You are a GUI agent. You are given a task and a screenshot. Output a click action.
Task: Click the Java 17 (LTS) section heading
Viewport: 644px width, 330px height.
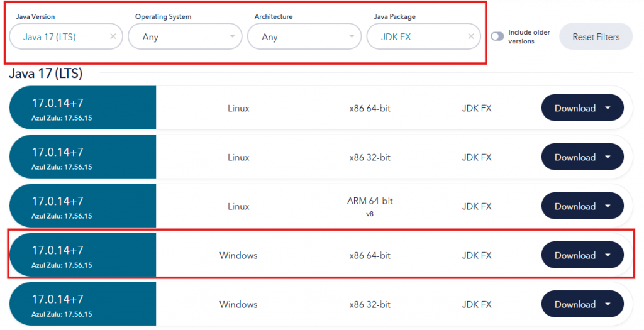click(x=45, y=74)
